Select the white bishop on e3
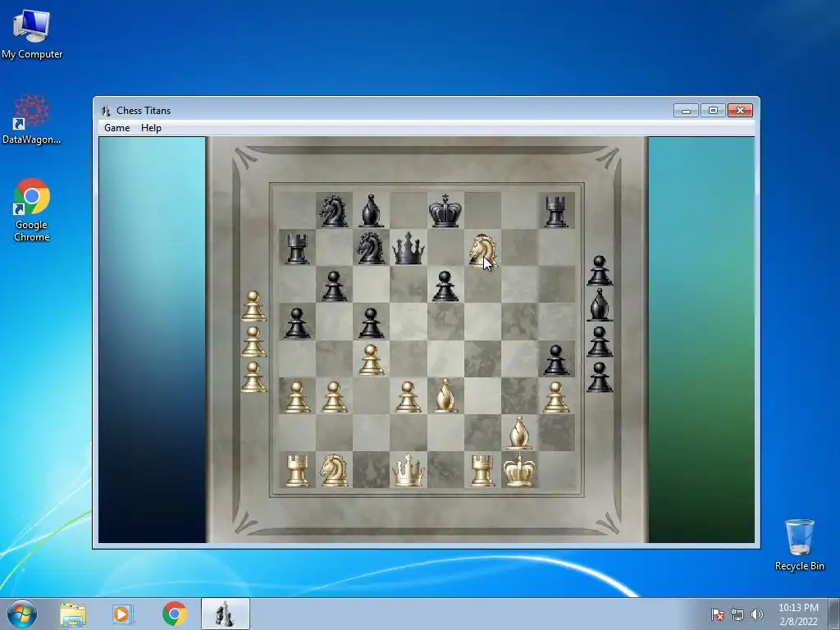The height and width of the screenshot is (630, 840). [445, 395]
